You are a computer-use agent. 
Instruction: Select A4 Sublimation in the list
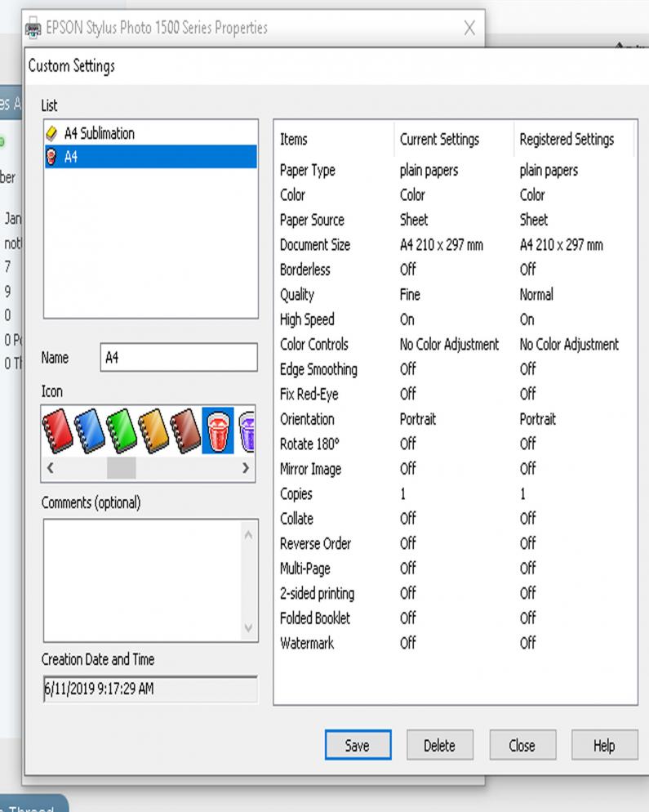pyautogui.click(x=150, y=134)
